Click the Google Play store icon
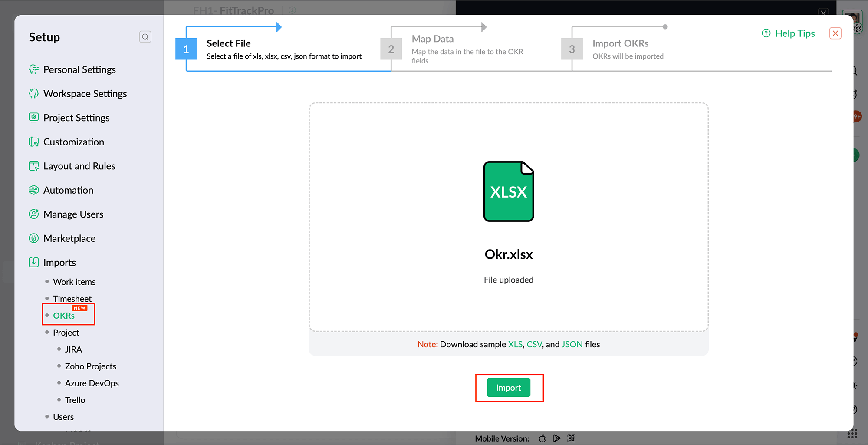The width and height of the screenshot is (868, 445). pyautogui.click(x=557, y=438)
